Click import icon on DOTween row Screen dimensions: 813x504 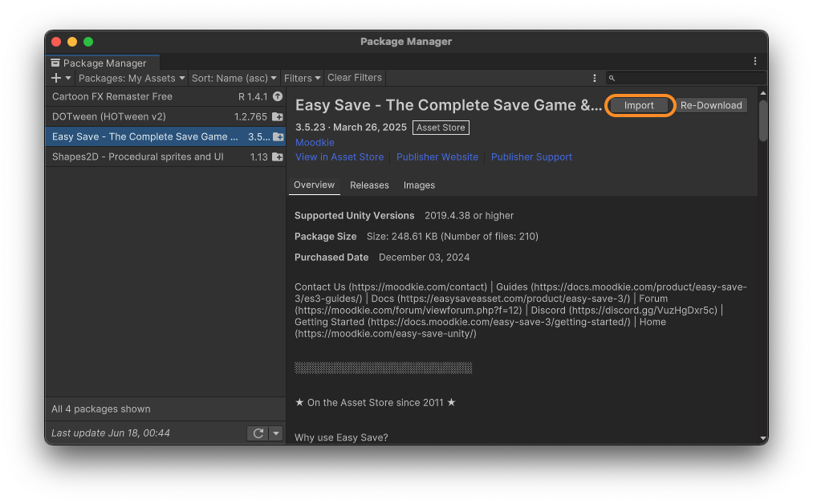pyautogui.click(x=278, y=116)
